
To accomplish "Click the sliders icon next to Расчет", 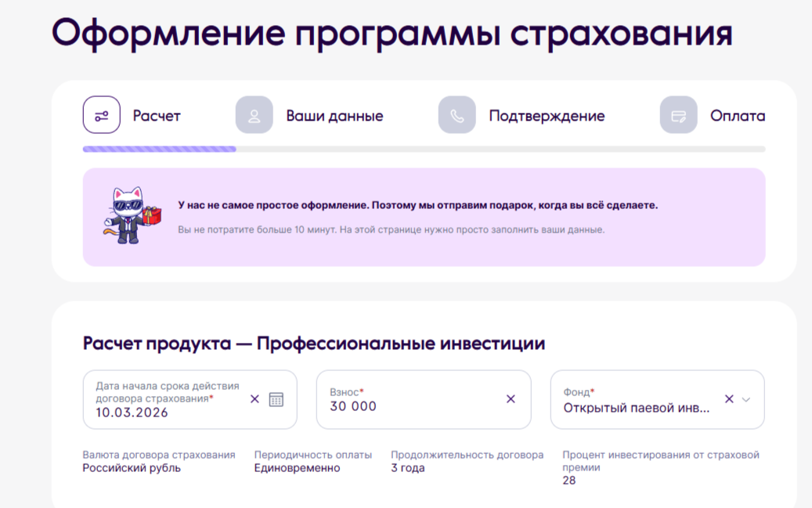I will 102,115.
